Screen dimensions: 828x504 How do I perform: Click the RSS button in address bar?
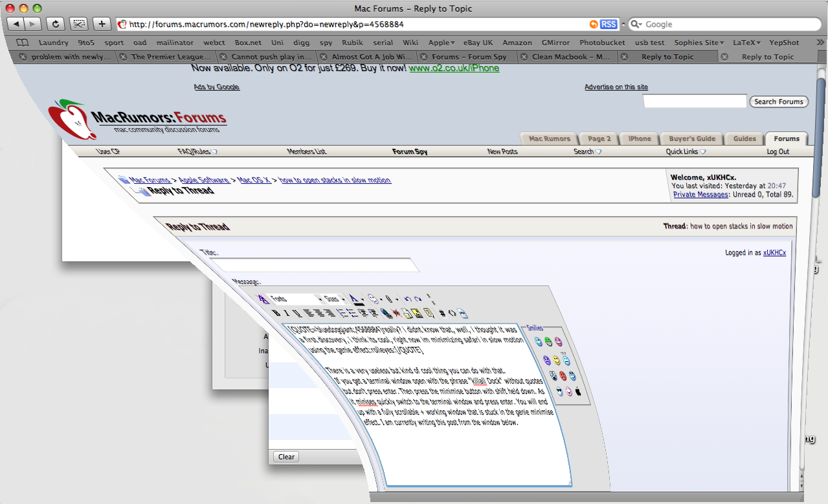609,24
